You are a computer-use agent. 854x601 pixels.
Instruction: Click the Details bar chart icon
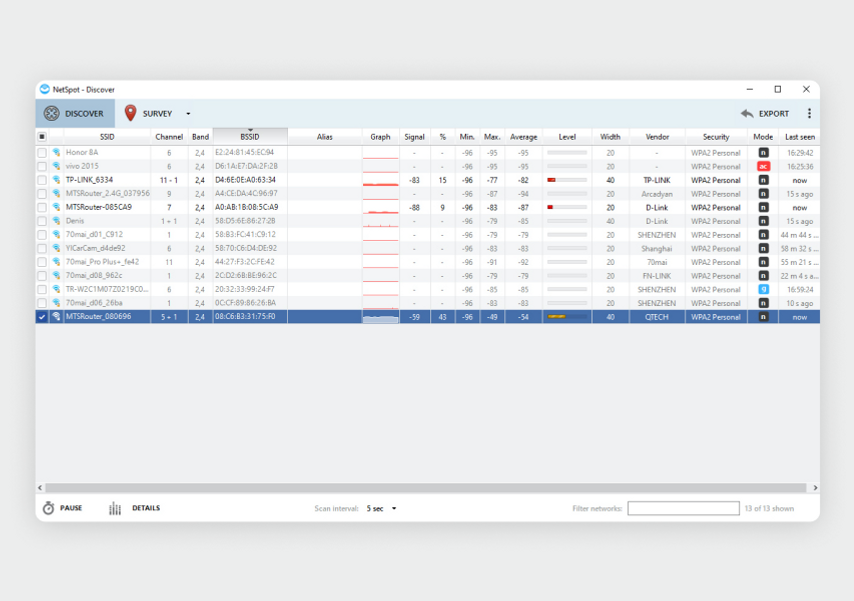[x=115, y=508]
